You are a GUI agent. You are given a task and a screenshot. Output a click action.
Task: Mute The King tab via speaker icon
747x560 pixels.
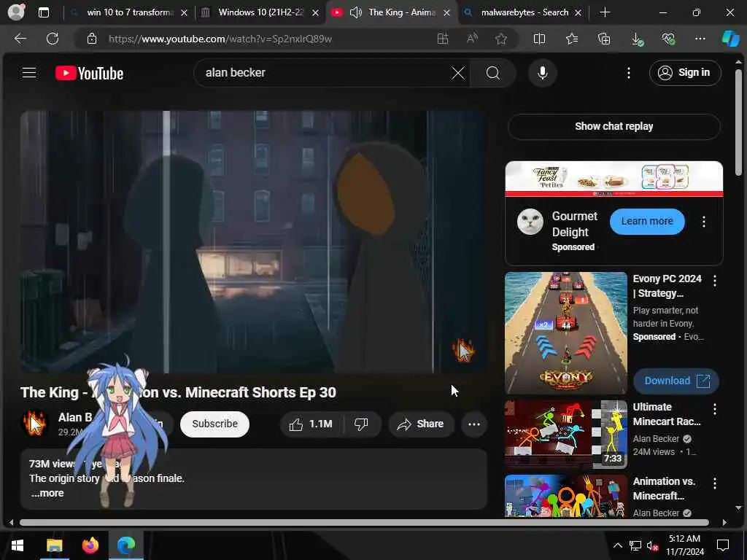(355, 12)
